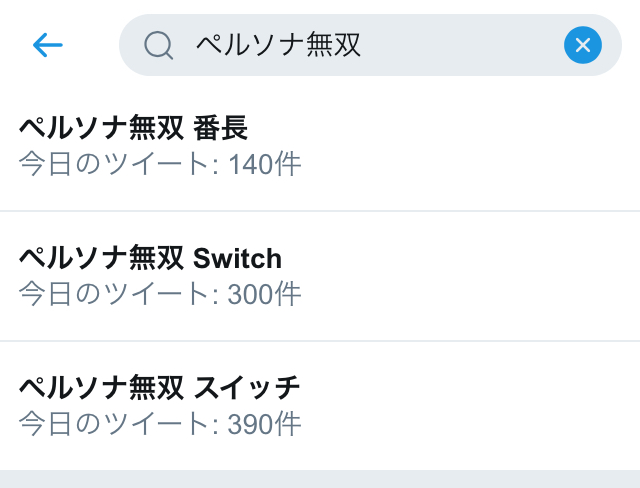Click the 今日のツイート: 140件 count line
This screenshot has height=488, width=640.
click(159, 164)
